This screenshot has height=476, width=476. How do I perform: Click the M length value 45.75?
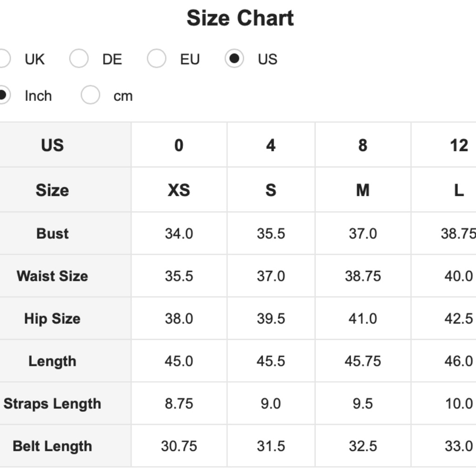pos(363,361)
